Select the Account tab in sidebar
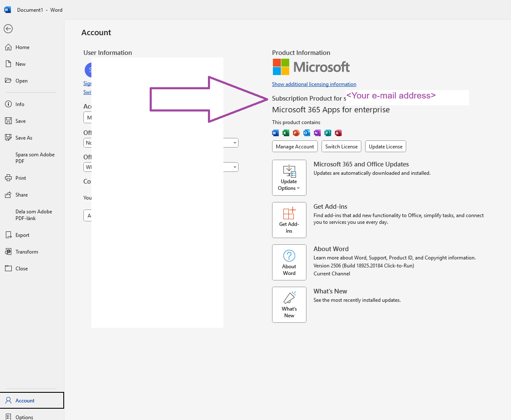The width and height of the screenshot is (511, 420). 32,400
